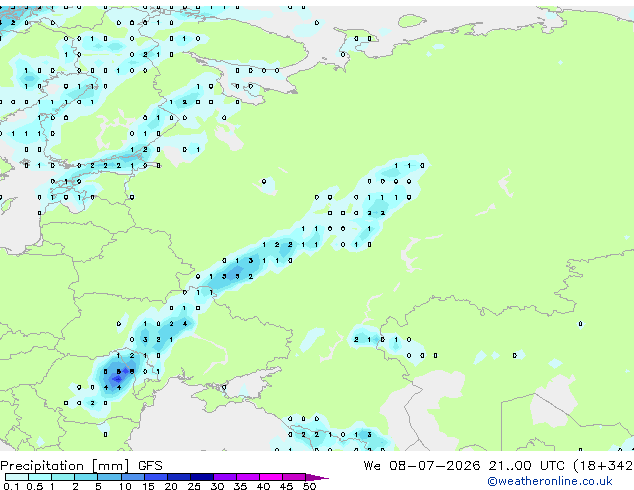Click the forecast date "We 08-07-2026 21..00 UTC" text

(464, 466)
